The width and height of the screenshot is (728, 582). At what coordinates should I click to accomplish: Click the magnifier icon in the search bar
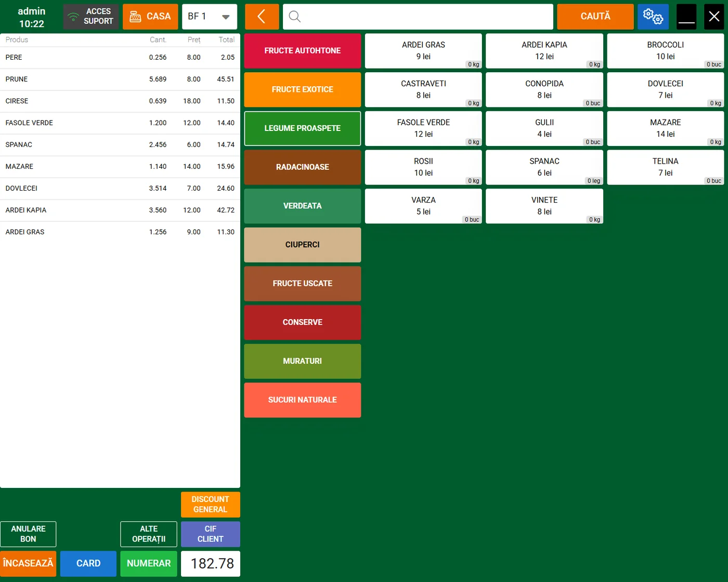click(295, 17)
